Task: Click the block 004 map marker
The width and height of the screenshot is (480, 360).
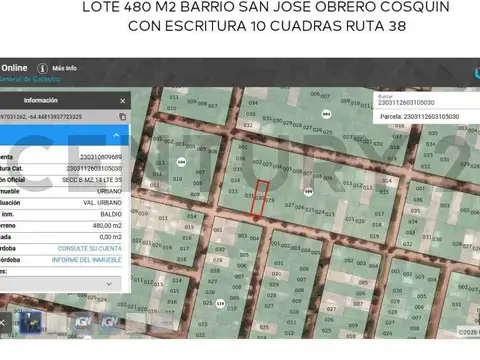Action: [326, 114]
